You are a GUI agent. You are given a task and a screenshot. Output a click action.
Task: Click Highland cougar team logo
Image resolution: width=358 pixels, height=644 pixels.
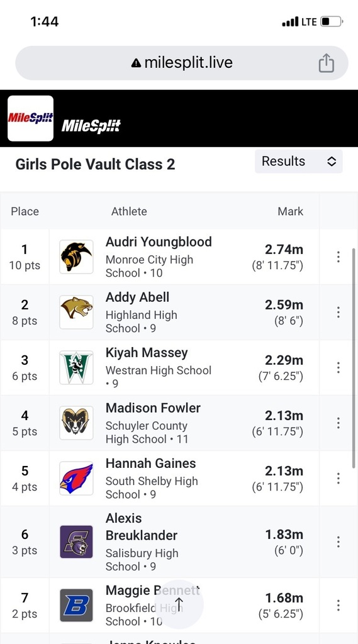77,312
